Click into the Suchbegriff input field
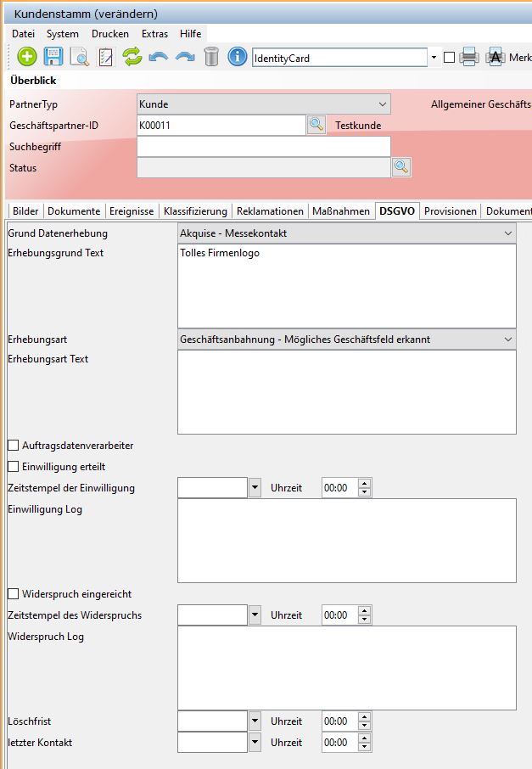Screen dimensions: 532x769 click(263, 146)
